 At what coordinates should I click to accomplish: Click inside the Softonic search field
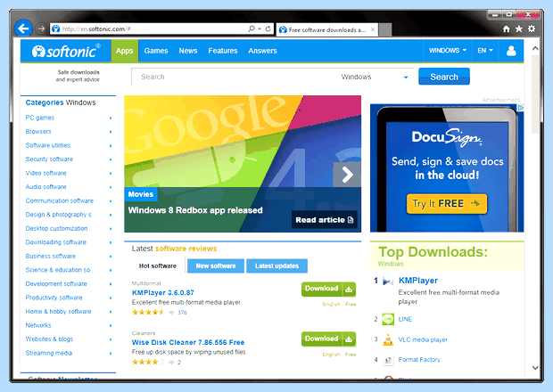tap(233, 77)
